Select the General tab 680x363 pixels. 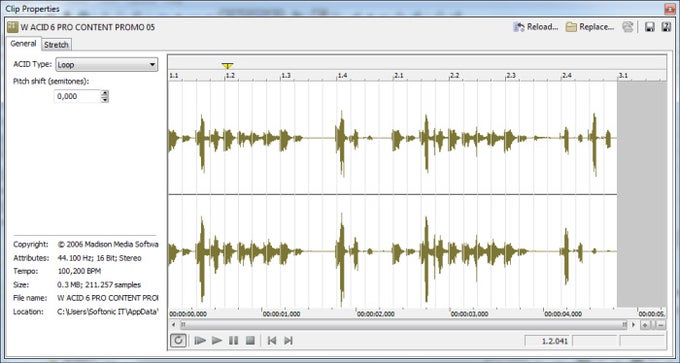(23, 43)
